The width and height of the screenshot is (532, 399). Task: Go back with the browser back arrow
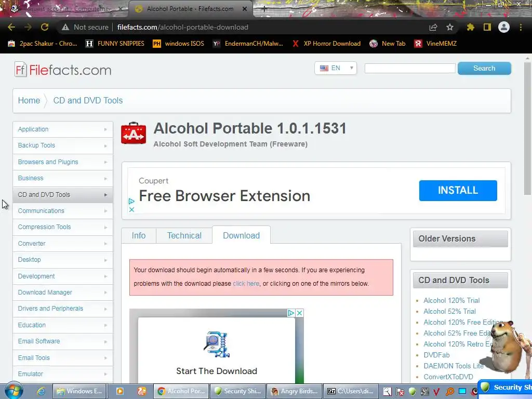point(11,27)
